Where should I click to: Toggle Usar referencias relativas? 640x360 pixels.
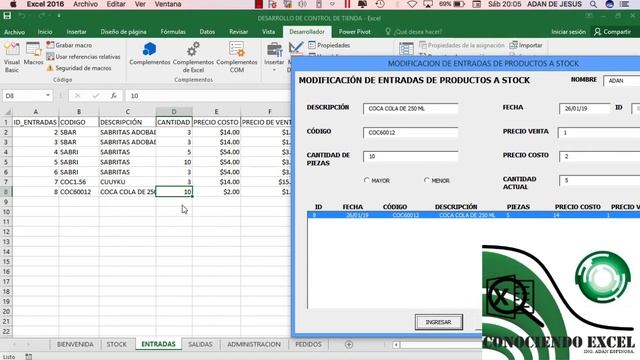click(83, 57)
